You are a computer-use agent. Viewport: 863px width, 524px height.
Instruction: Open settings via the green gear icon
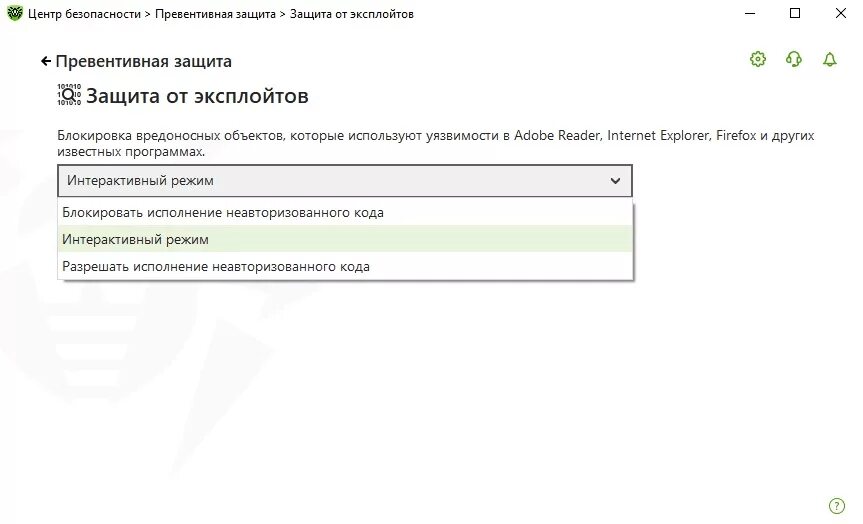[x=758, y=59]
